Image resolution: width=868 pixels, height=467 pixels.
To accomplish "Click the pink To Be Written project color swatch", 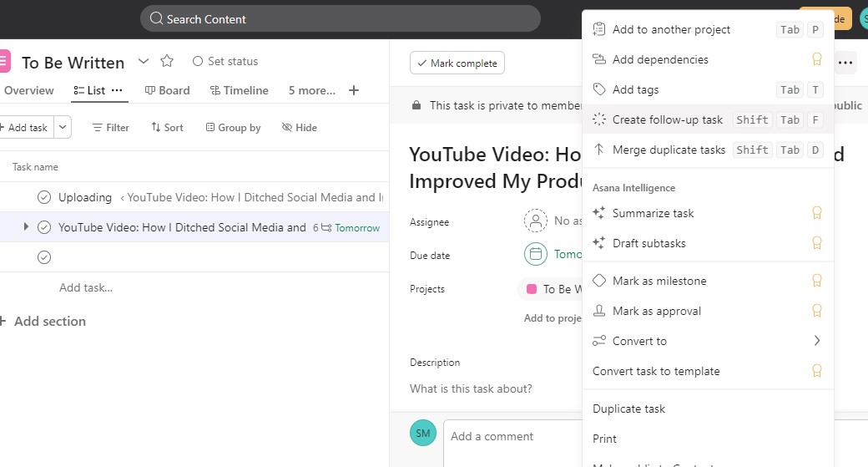I will [x=532, y=289].
